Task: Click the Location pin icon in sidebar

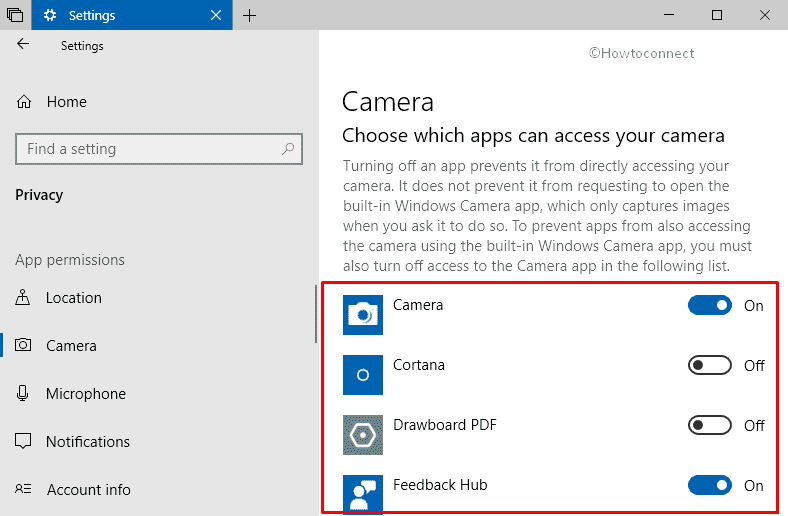Action: [23, 297]
